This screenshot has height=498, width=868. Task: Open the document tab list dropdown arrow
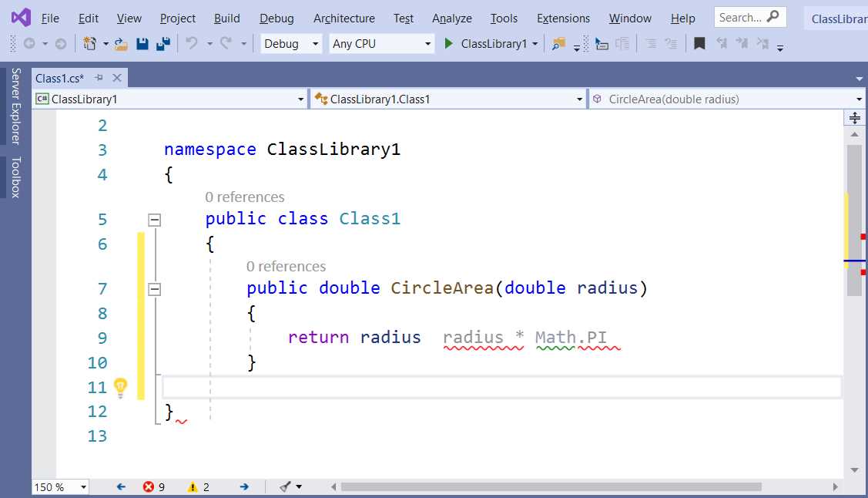pos(860,79)
